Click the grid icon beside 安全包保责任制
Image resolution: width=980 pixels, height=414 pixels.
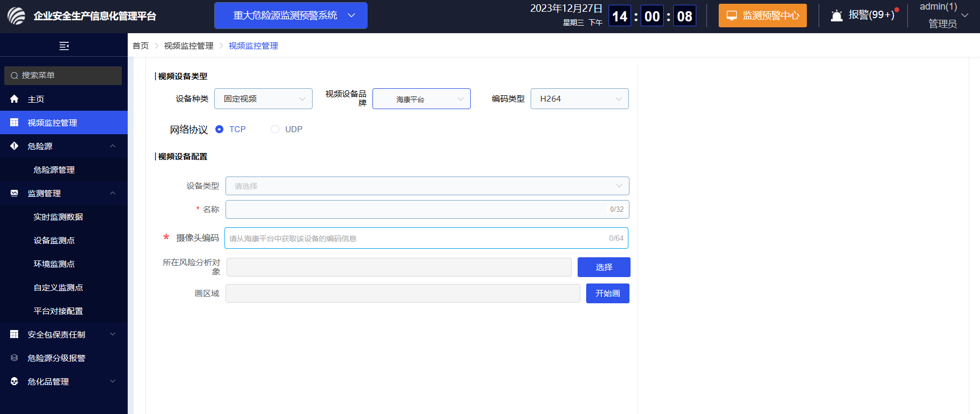click(14, 334)
